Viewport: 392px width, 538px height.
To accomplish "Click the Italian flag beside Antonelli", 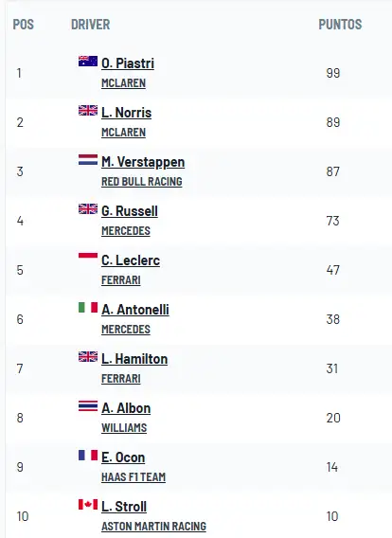I will (88, 308).
